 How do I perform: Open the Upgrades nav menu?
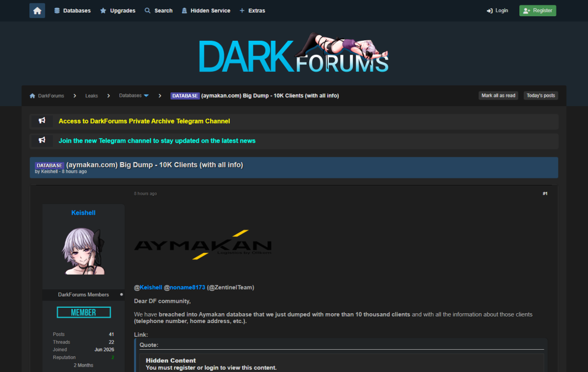[x=118, y=10]
